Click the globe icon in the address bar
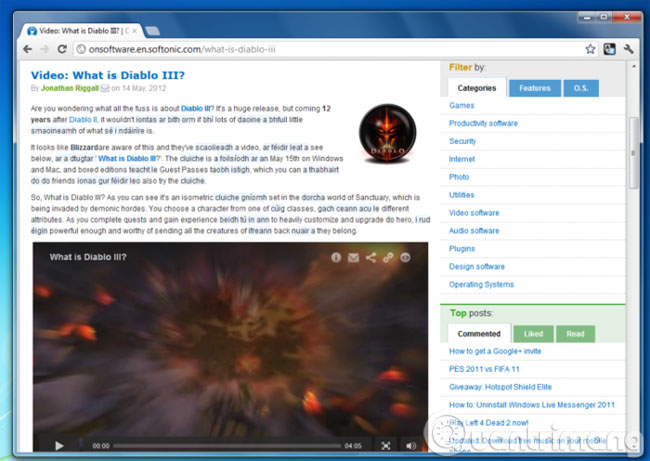This screenshot has width=650, height=461. (x=81, y=49)
